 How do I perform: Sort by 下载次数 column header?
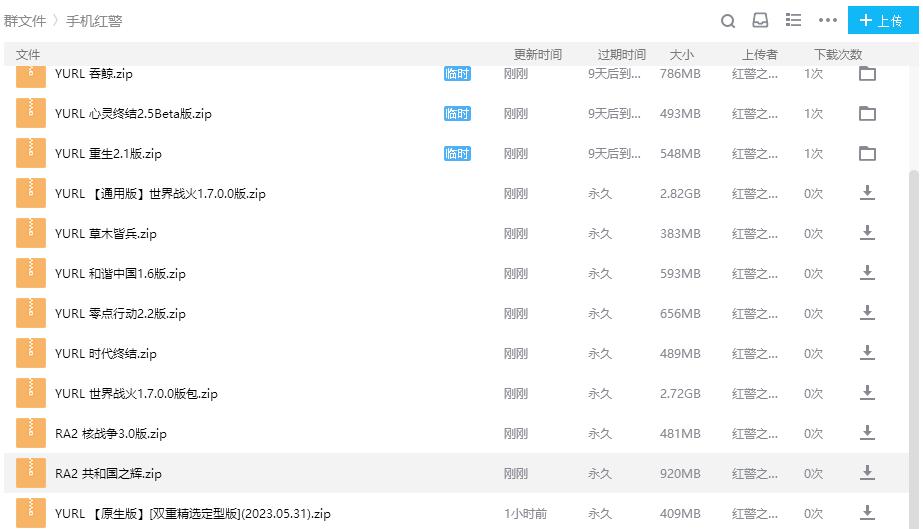[x=838, y=55]
